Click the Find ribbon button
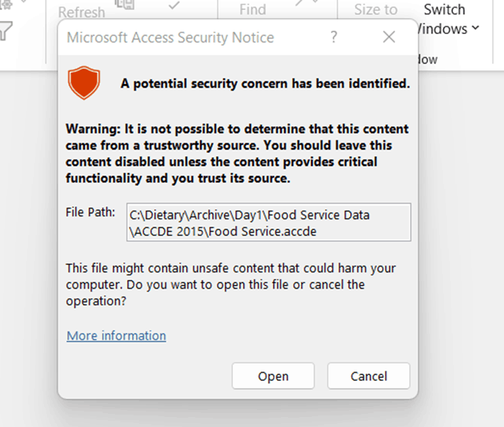 point(252,9)
